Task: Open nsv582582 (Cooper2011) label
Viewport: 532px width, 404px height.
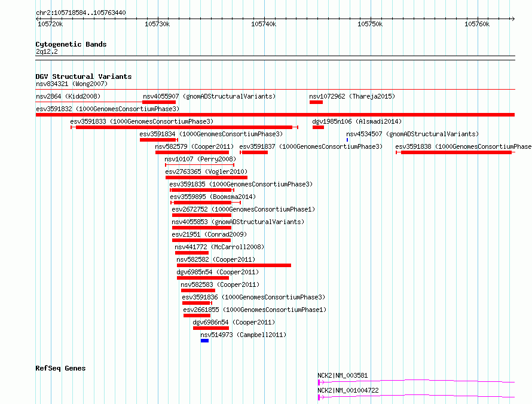Action: coord(216,259)
